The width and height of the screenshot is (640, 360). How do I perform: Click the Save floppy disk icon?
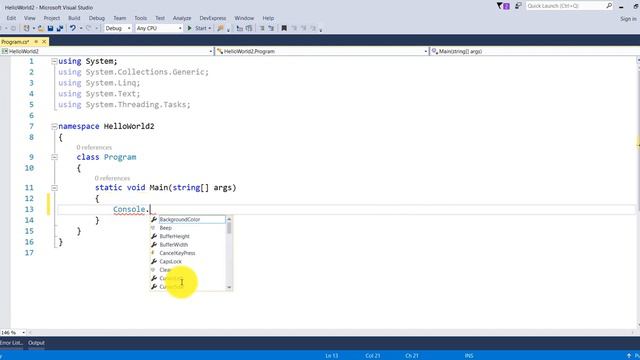click(x=50, y=28)
